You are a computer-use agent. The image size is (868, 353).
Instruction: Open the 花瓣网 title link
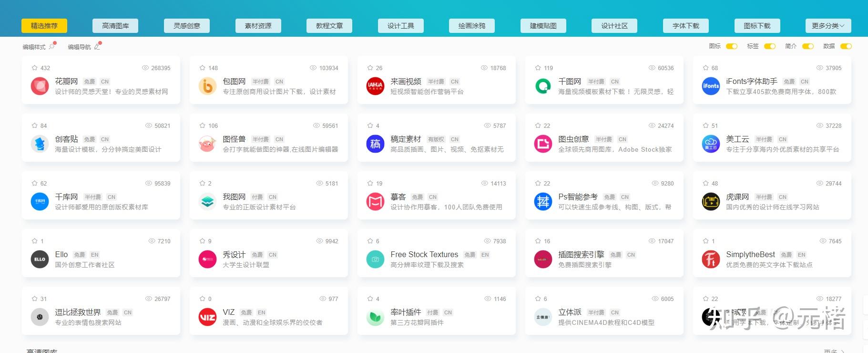(66, 82)
